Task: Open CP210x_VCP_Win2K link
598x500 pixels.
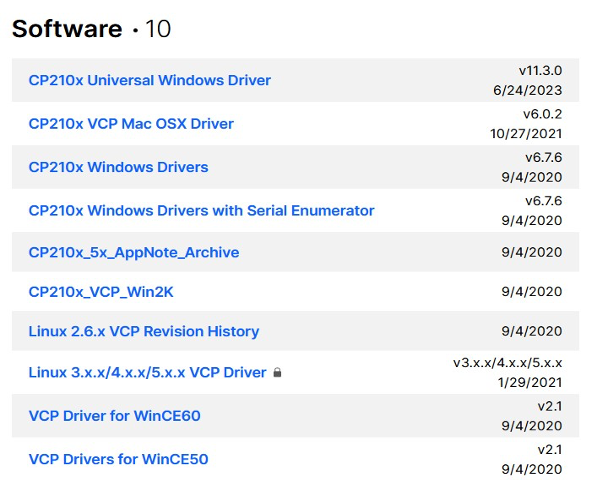Action: point(101,292)
